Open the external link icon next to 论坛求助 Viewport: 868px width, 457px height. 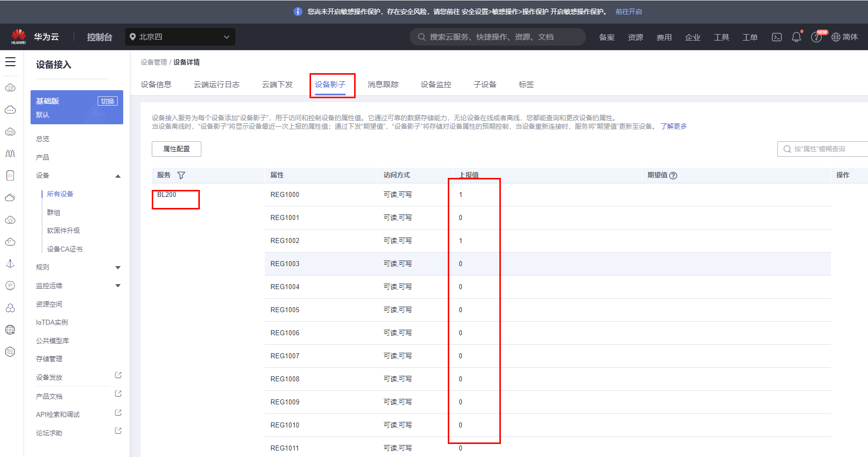118,430
